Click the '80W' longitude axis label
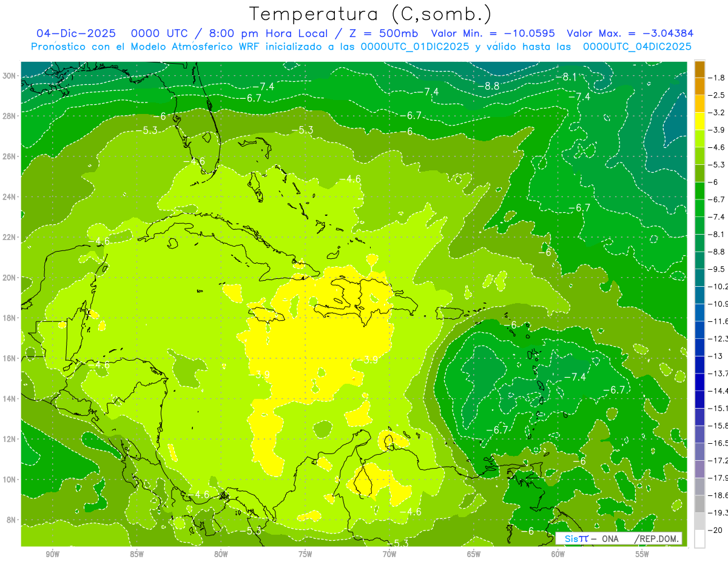The image size is (728, 562). [221, 554]
